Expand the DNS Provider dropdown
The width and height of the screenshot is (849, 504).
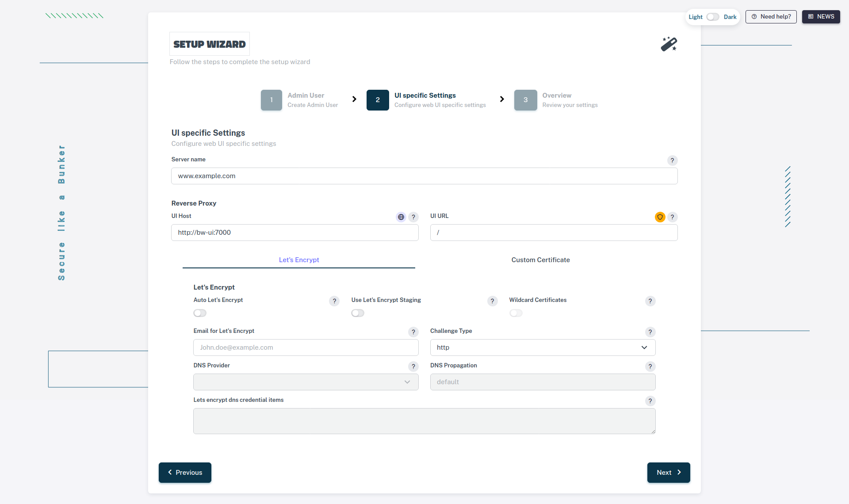coord(306,382)
